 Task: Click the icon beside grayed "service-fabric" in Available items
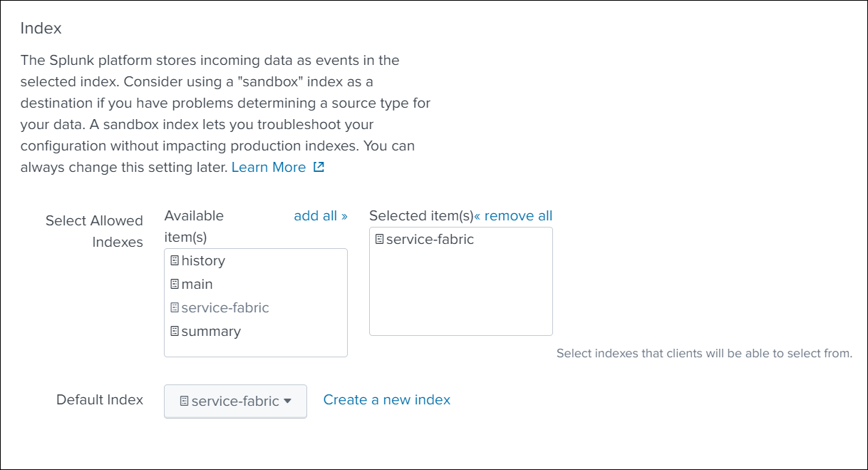tap(175, 308)
